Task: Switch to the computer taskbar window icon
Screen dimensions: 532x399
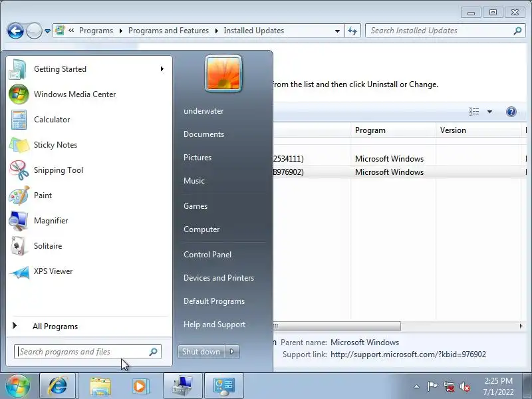Action: click(182, 386)
